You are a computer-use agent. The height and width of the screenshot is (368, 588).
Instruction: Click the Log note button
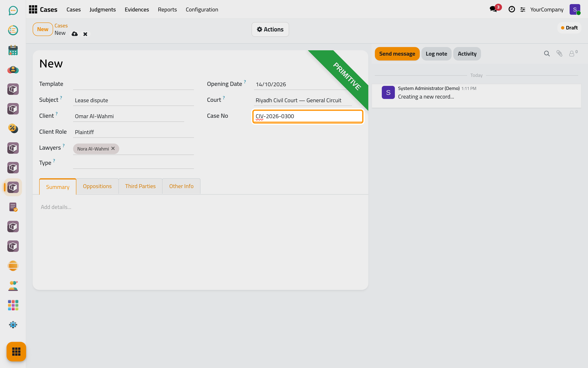[436, 54]
